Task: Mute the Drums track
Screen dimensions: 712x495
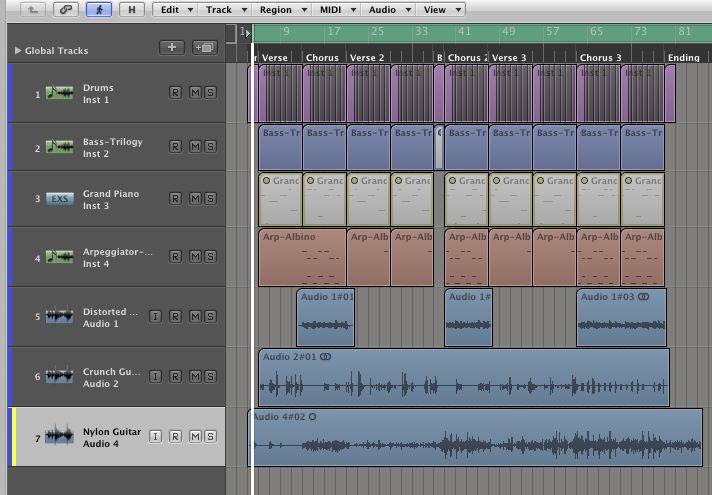Action: (x=195, y=93)
